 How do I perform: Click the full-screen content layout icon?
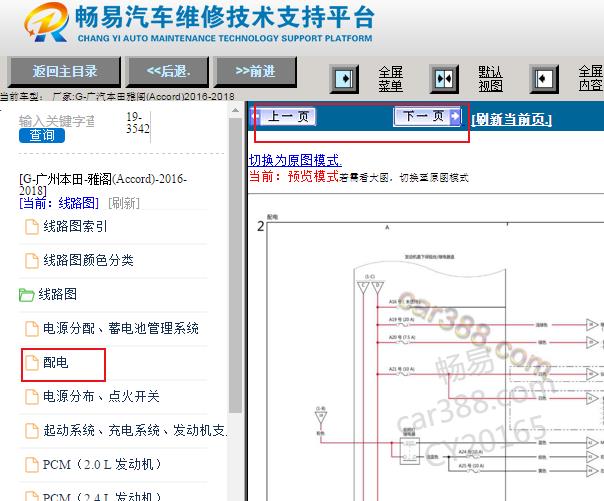pyautogui.click(x=544, y=79)
